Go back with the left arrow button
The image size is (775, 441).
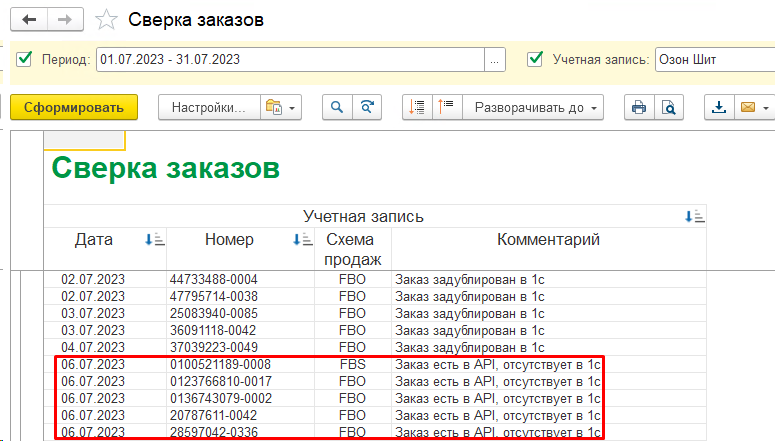point(29,20)
